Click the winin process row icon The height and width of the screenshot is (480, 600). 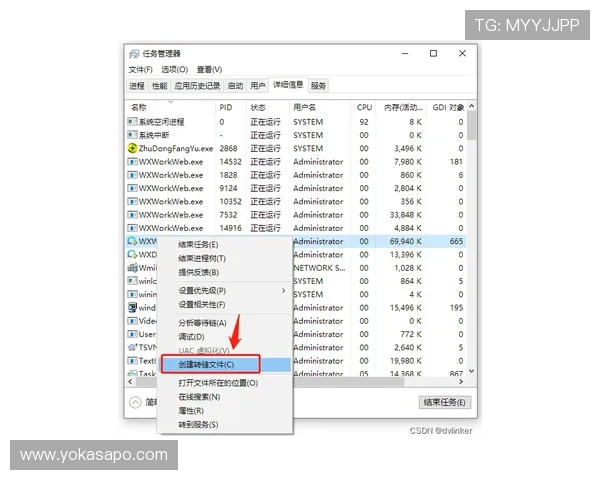[x=132, y=294]
